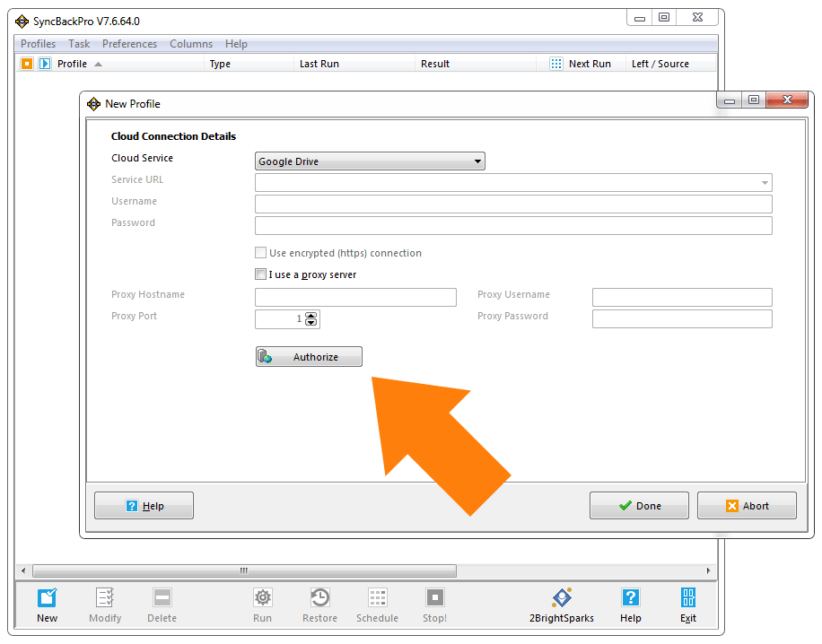
Task: Click the Username input field
Action: coord(513,205)
